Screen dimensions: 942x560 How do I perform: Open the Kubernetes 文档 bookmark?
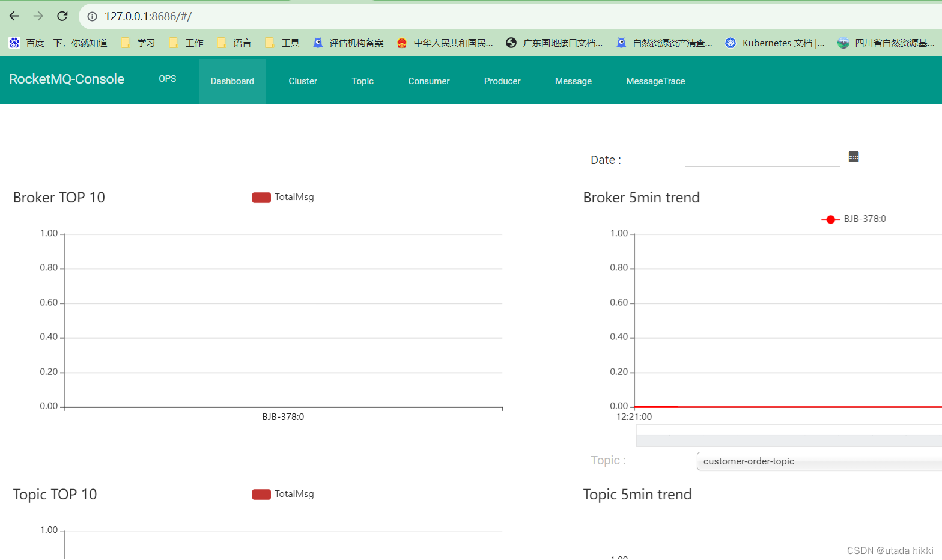pos(775,43)
